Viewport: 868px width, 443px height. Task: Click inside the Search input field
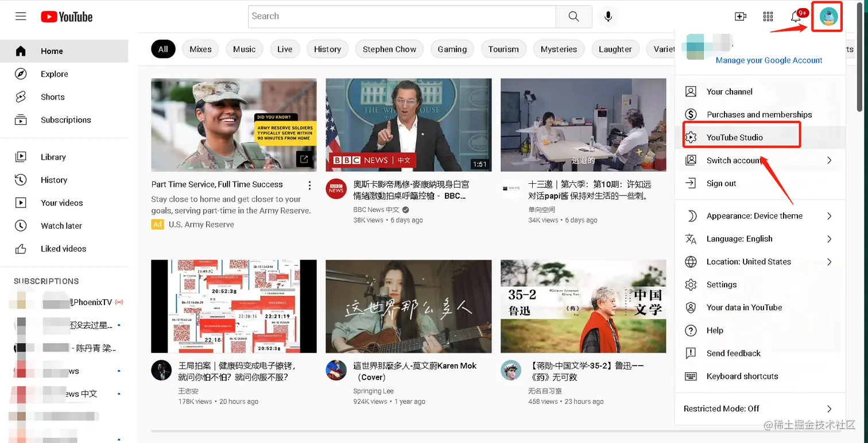(402, 16)
